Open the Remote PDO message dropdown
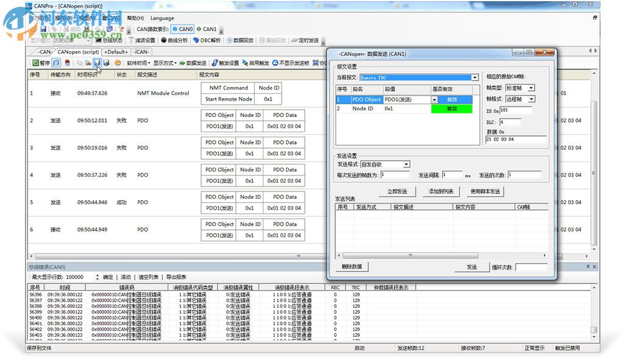Viewport: 631px width, 364px height. click(x=475, y=77)
